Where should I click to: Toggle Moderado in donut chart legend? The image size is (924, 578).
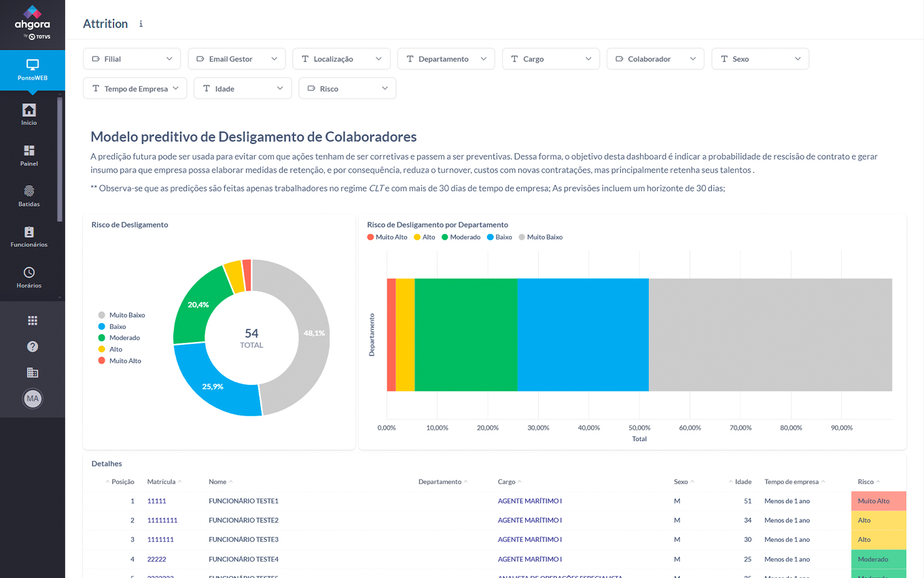coord(124,338)
